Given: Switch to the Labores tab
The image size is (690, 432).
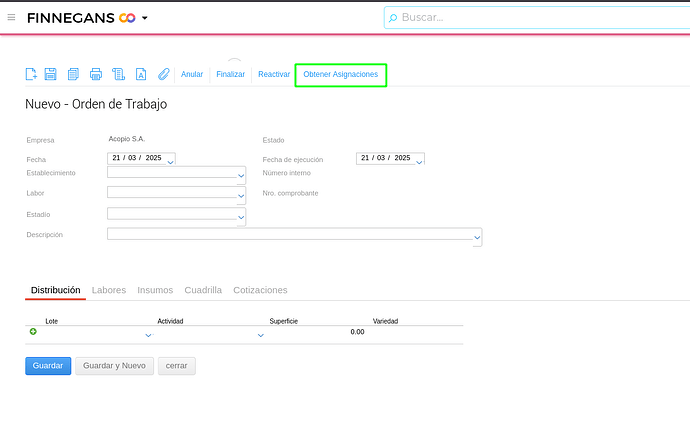Looking at the screenshot, I should pyautogui.click(x=109, y=290).
